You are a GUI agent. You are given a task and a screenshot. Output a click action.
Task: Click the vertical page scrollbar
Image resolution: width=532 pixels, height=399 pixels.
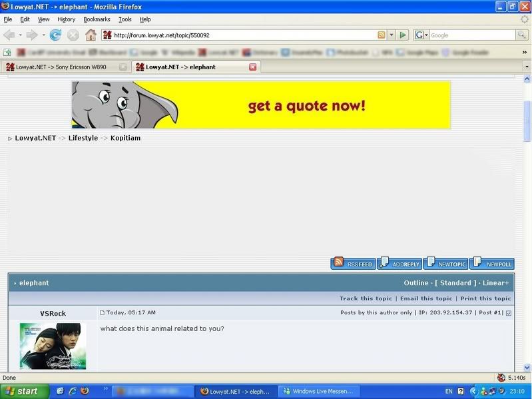(527, 200)
